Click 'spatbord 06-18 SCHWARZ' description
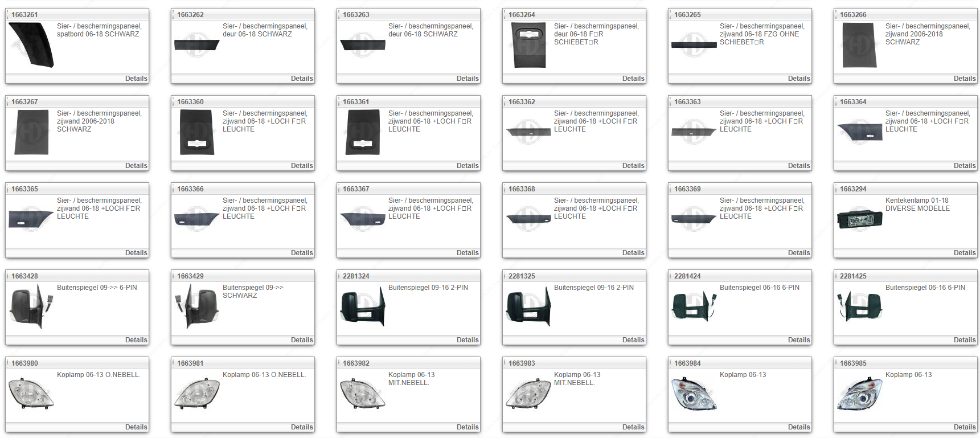 point(98,34)
